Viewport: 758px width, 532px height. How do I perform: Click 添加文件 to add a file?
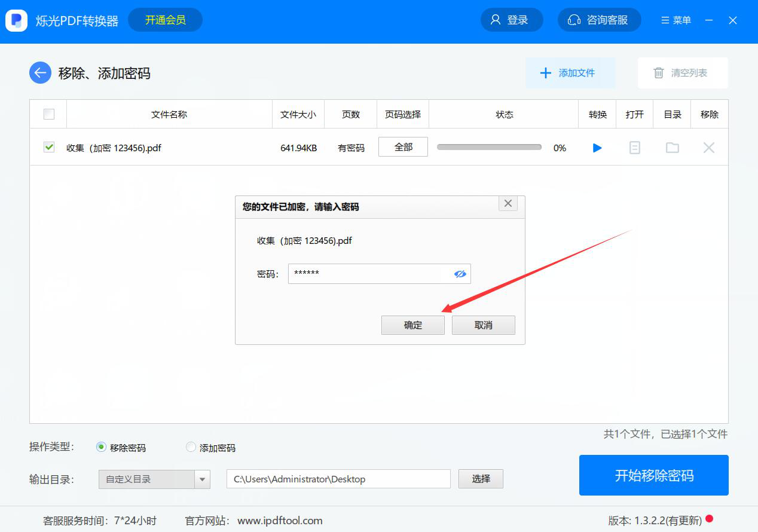[x=570, y=73]
